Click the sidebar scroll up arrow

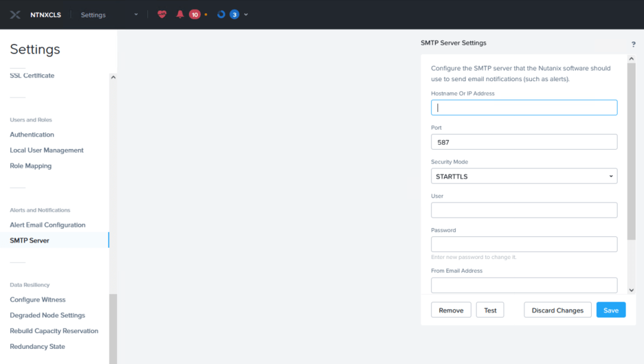[x=113, y=77]
